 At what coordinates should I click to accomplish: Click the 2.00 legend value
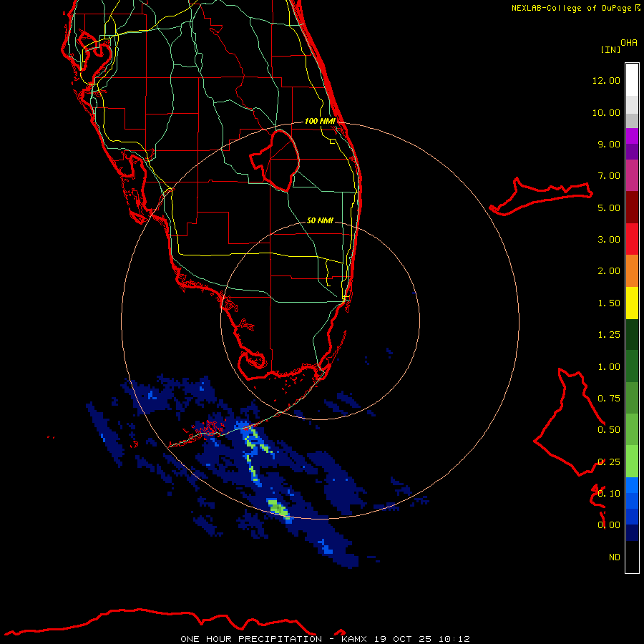pos(609,271)
